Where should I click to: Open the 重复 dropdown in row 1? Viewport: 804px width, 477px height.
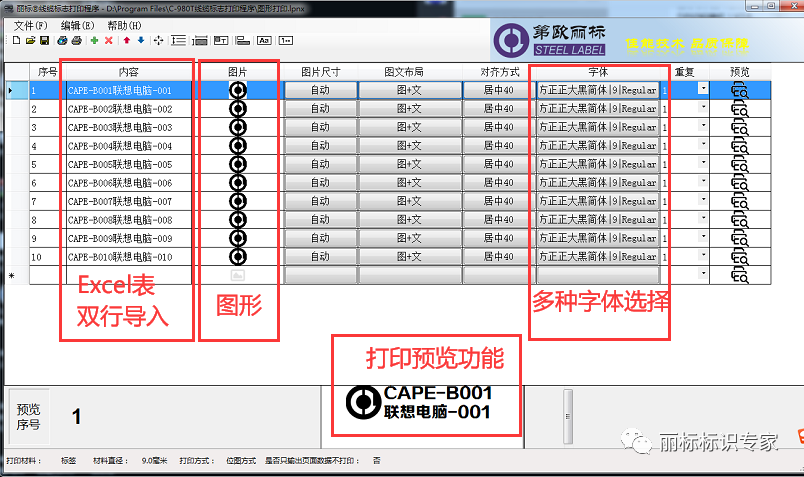[703, 89]
